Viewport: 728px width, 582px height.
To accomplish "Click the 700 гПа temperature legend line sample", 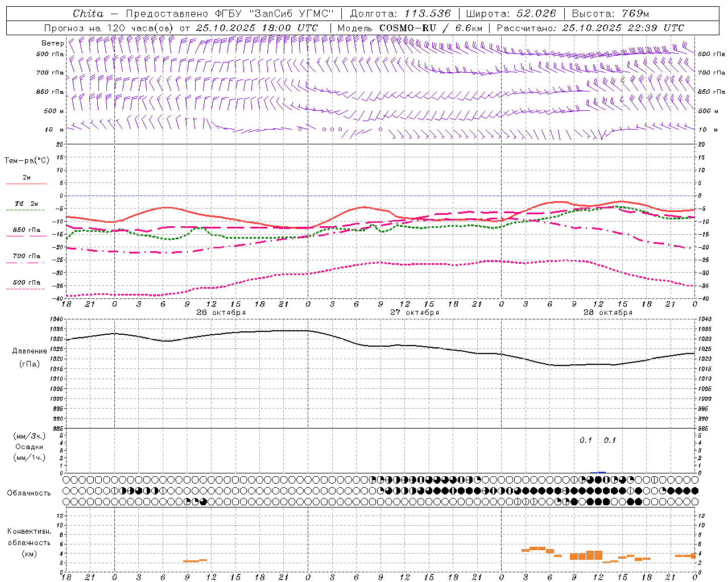I will [25, 263].
